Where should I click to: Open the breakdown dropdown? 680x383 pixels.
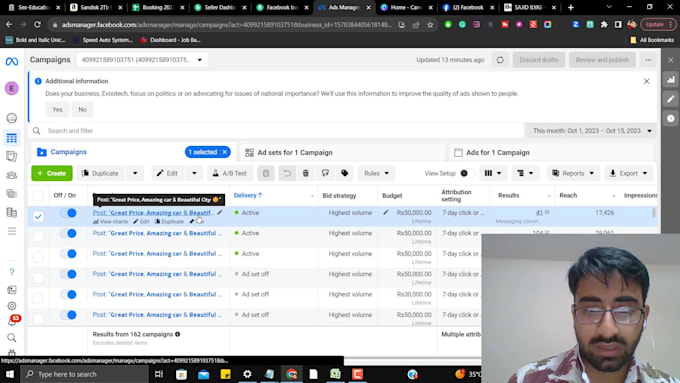point(525,173)
